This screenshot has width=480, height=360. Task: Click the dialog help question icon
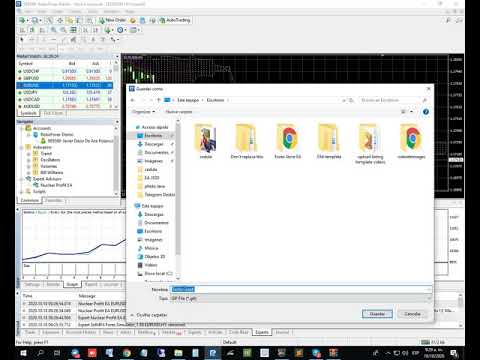point(426,112)
